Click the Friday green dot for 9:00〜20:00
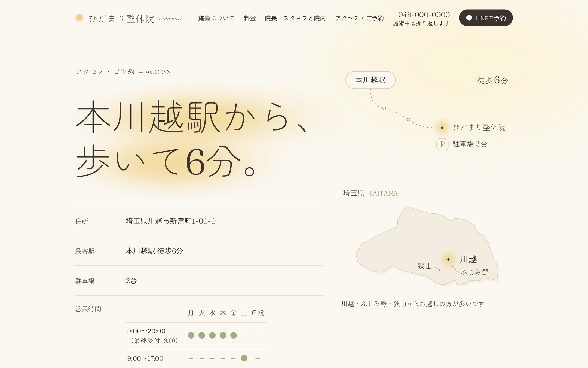 pos(234,335)
